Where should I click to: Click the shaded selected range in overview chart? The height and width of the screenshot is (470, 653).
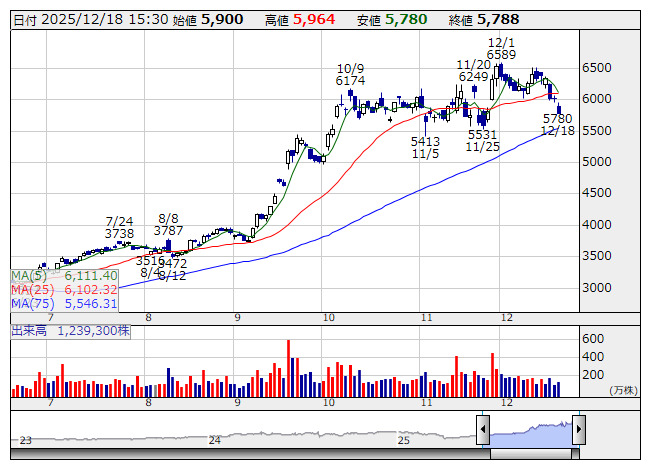click(x=531, y=435)
